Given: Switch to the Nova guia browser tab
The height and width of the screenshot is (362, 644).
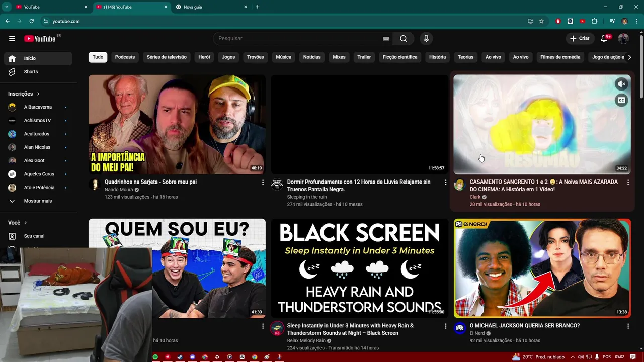Looking at the screenshot, I should [x=210, y=7].
